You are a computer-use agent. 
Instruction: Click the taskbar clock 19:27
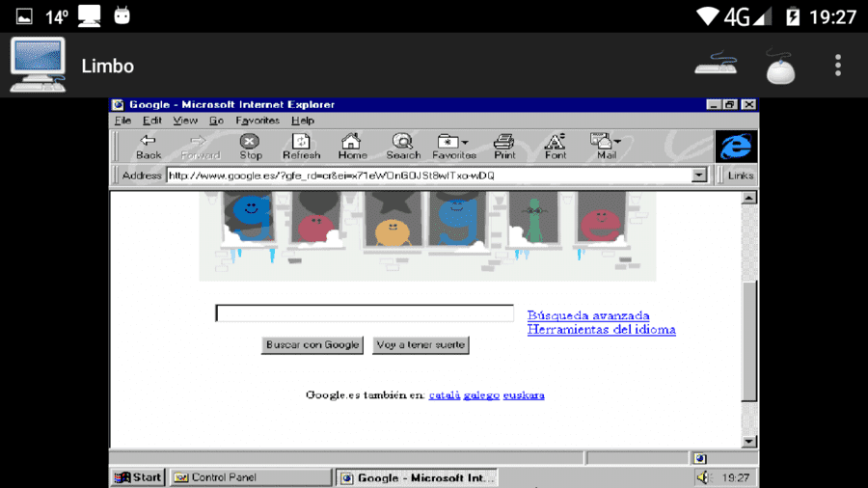coord(735,477)
